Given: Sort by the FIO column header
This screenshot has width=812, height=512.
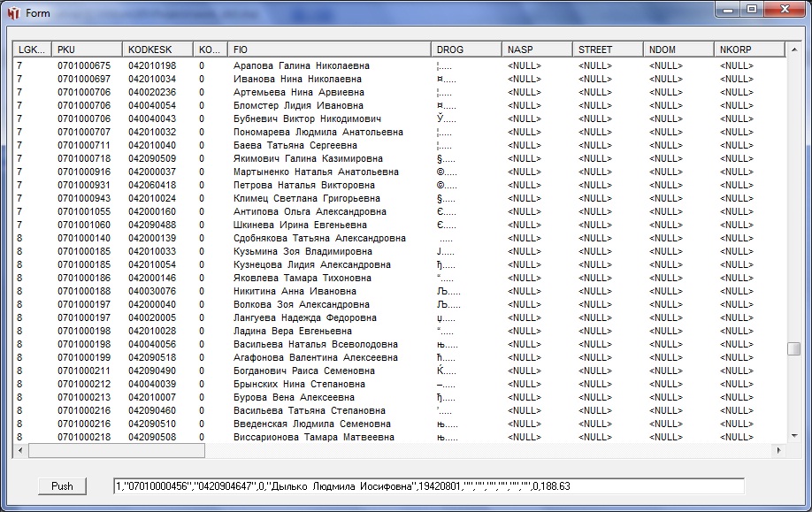Looking at the screenshot, I should pyautogui.click(x=329, y=50).
